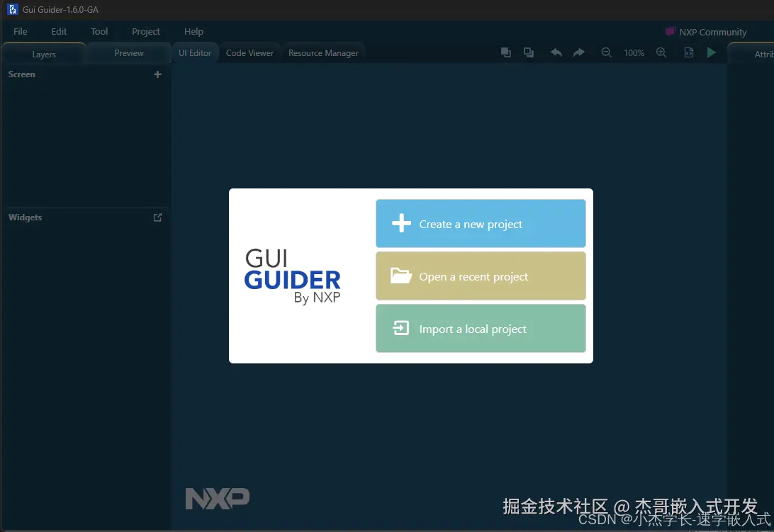Redo the last action
The image size is (774, 532).
click(578, 52)
